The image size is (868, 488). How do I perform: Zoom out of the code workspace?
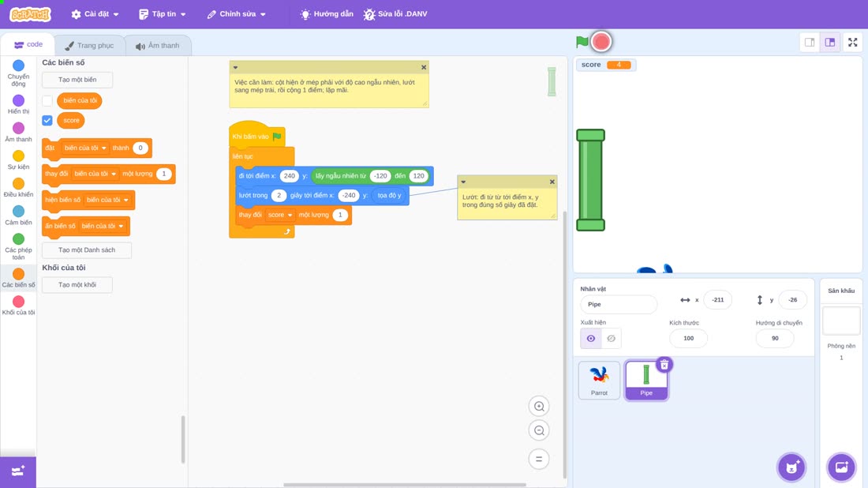pos(539,430)
